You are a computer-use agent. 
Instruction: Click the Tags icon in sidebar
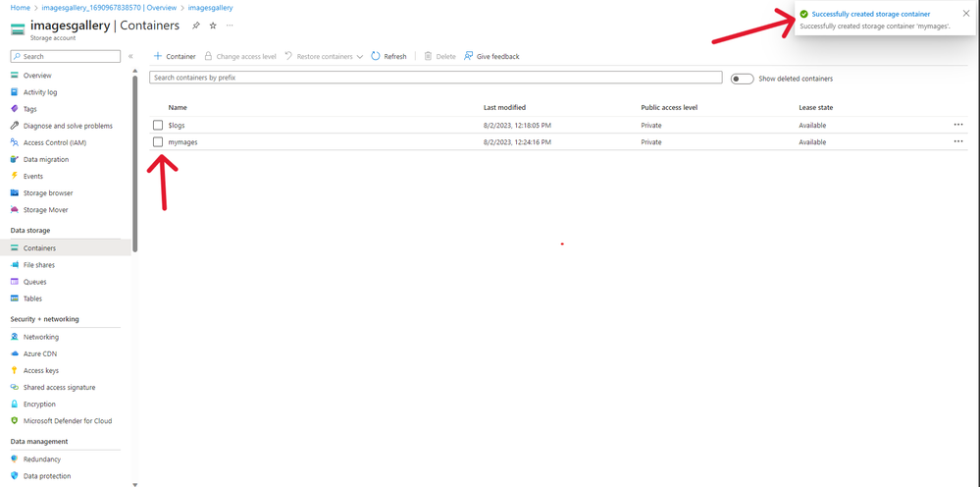tap(15, 109)
